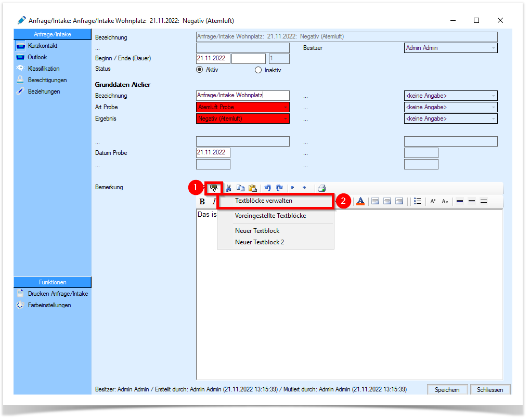This screenshot has height=420, width=530.
Task: Open the font color picker
Action: 360,201
